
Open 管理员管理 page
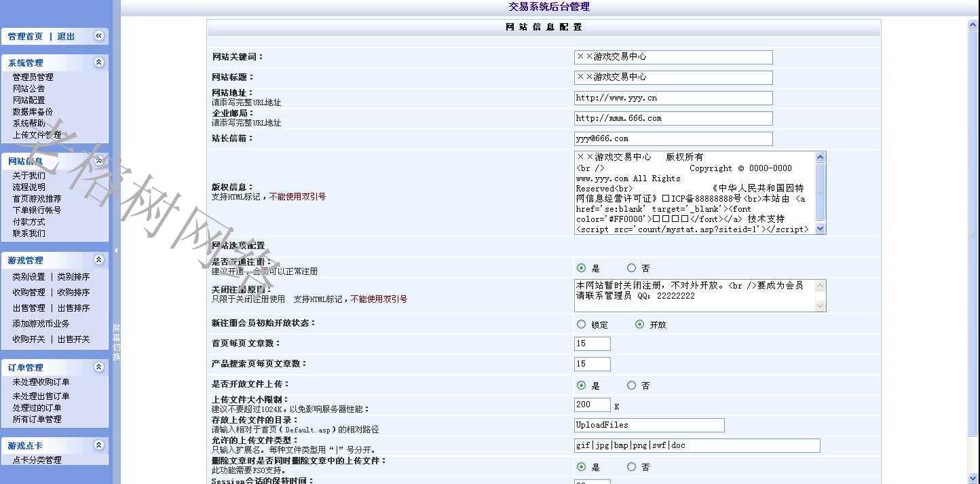(x=33, y=77)
